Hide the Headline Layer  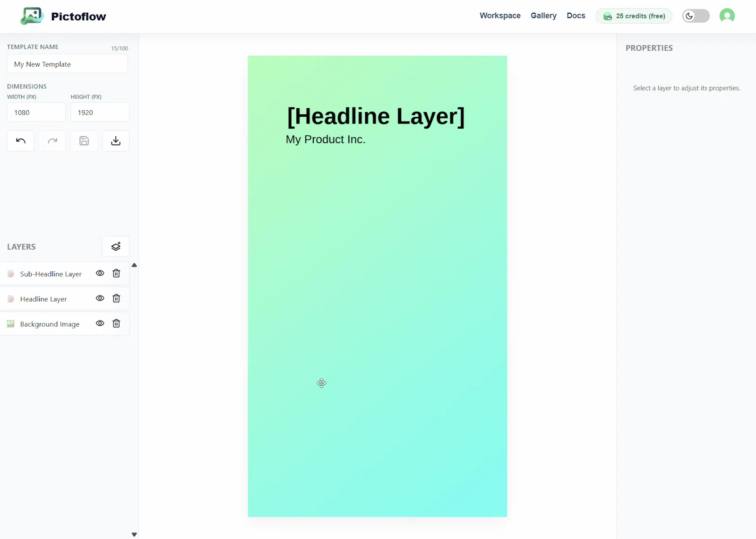tap(100, 298)
